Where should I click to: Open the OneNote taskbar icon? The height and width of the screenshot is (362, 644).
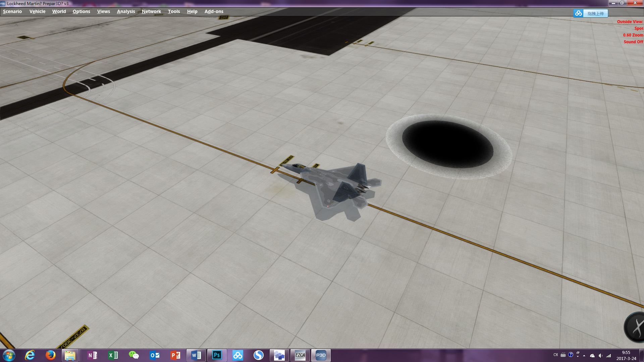coord(92,355)
